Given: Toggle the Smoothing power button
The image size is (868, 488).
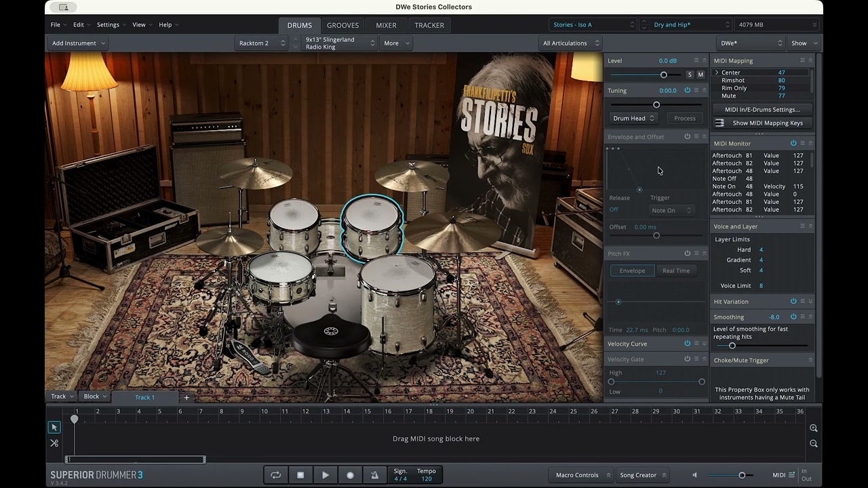Looking at the screenshot, I should coord(793,317).
